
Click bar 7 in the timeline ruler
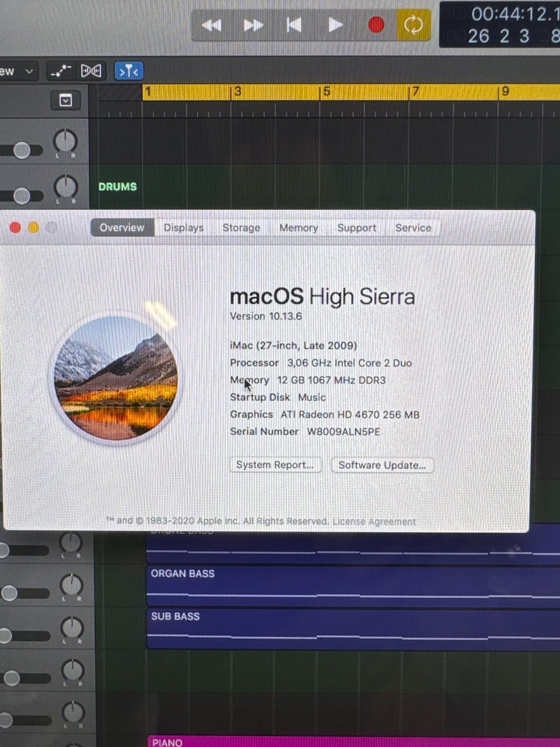pos(415,92)
